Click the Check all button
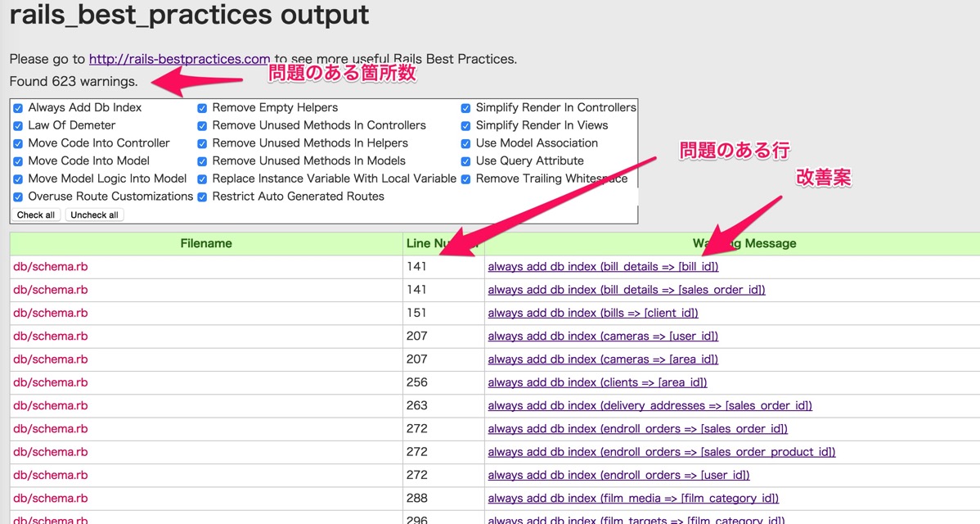Image resolution: width=980 pixels, height=524 pixels. tap(35, 215)
